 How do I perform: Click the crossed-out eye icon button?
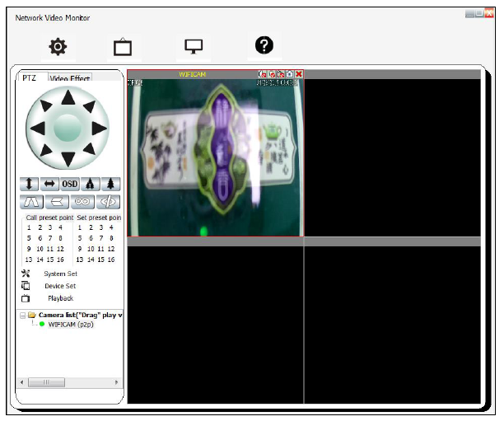pyautogui.click(x=108, y=202)
